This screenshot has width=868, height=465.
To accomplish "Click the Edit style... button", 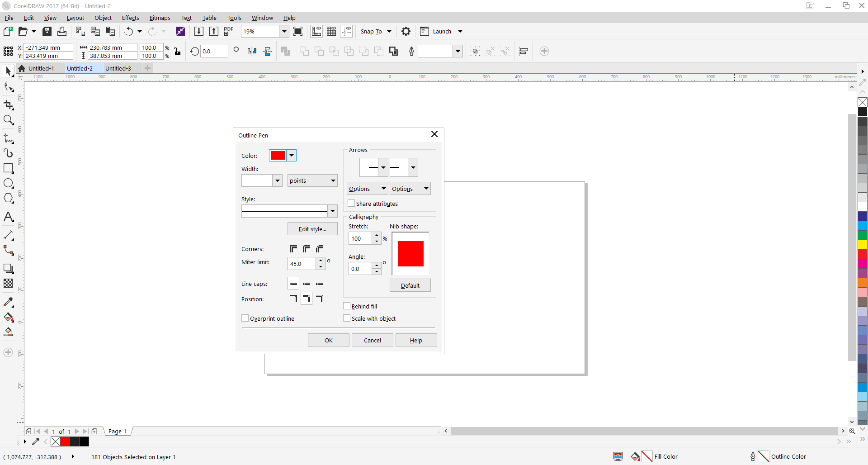I will pos(312,229).
